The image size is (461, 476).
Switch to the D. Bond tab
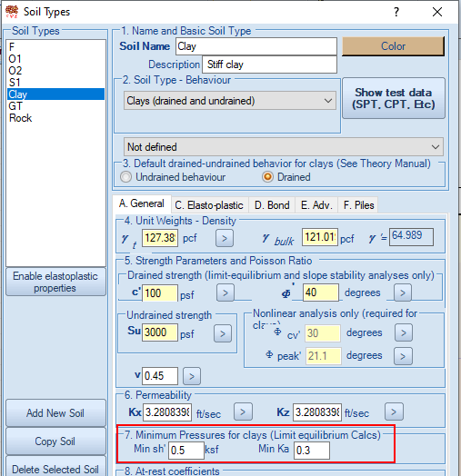click(272, 205)
